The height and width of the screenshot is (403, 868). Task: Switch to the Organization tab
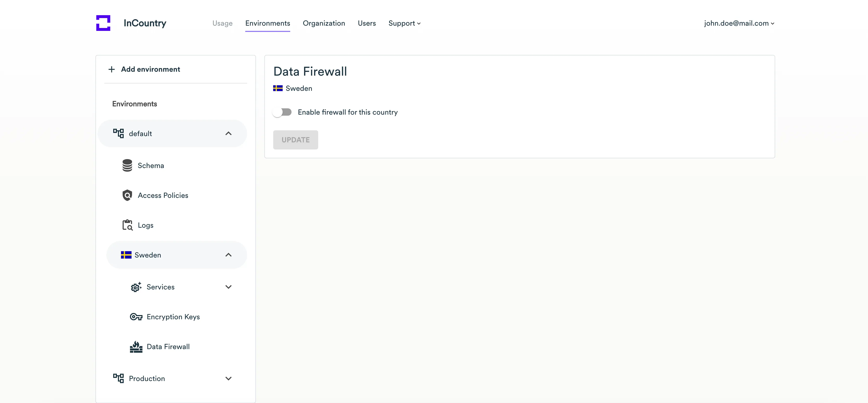click(x=323, y=23)
